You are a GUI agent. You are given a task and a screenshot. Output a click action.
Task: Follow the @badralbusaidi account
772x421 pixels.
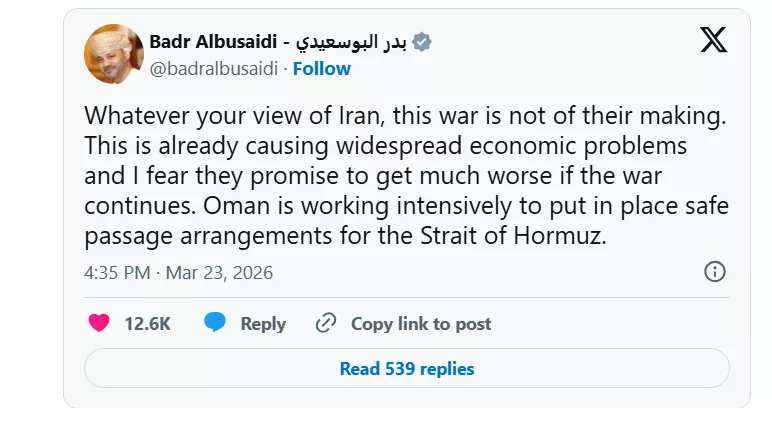click(x=322, y=68)
